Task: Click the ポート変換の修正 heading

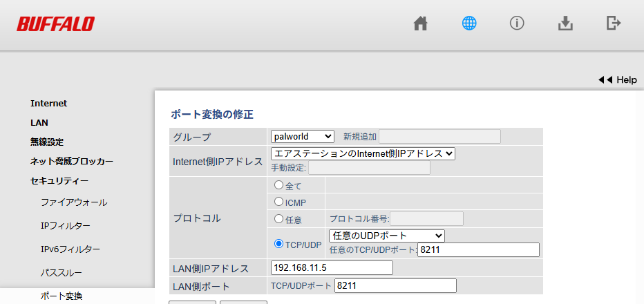Action: pyautogui.click(x=212, y=114)
